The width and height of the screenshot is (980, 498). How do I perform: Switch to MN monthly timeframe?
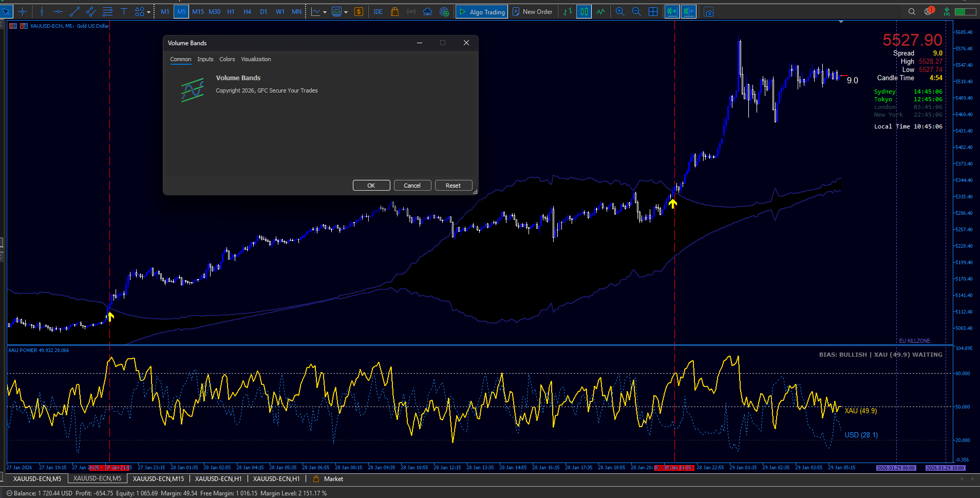296,11
